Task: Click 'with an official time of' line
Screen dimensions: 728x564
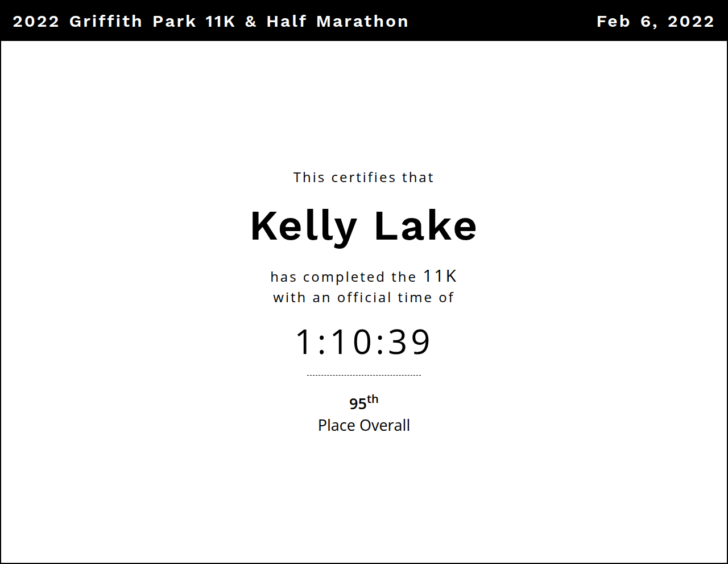Action: point(363,298)
